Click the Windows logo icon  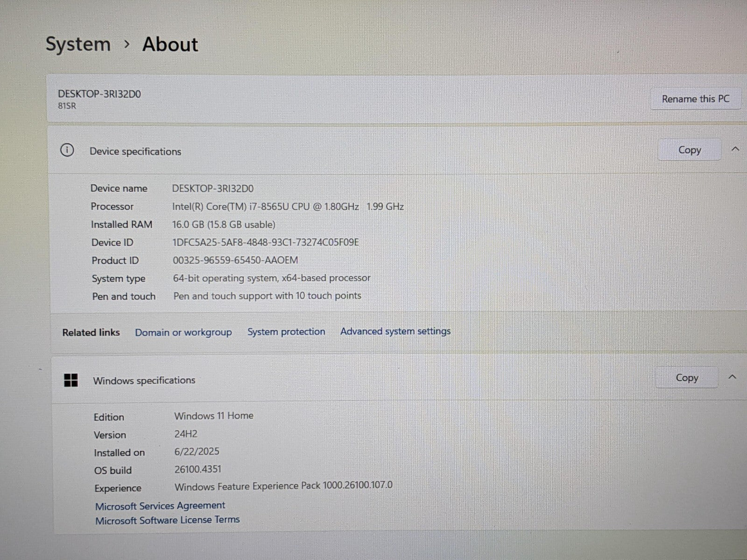[x=71, y=380]
